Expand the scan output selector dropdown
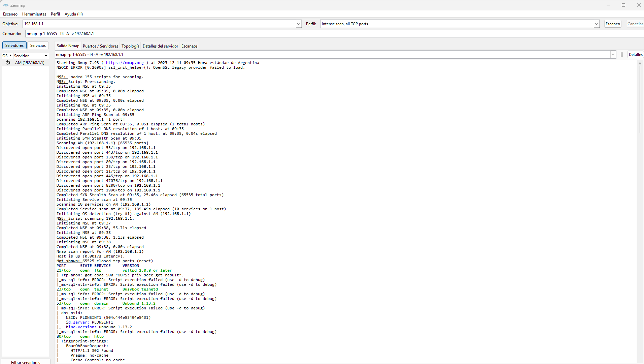644x364 pixels. tap(613, 55)
